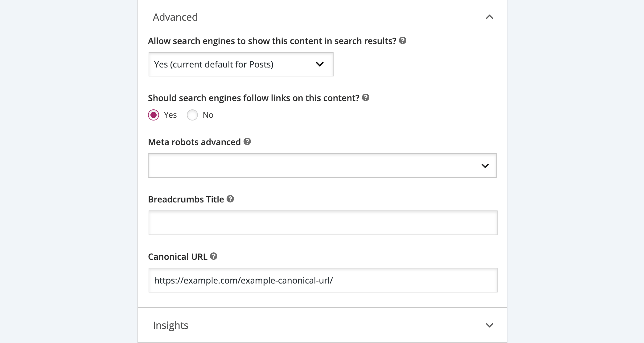The image size is (644, 343).
Task: Show help for Meta robots advanced
Action: [x=247, y=141]
